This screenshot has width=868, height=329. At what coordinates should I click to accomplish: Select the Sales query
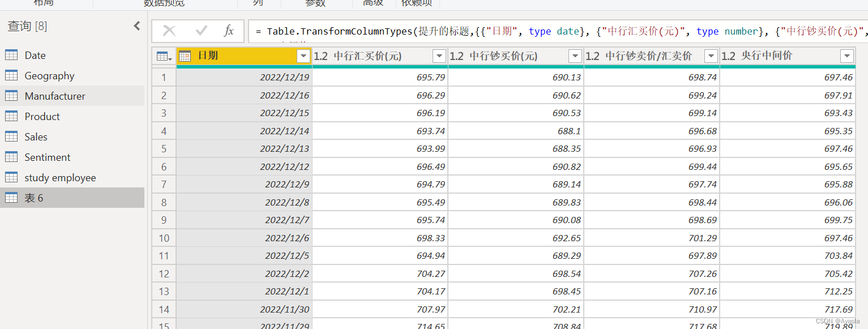pos(72,136)
